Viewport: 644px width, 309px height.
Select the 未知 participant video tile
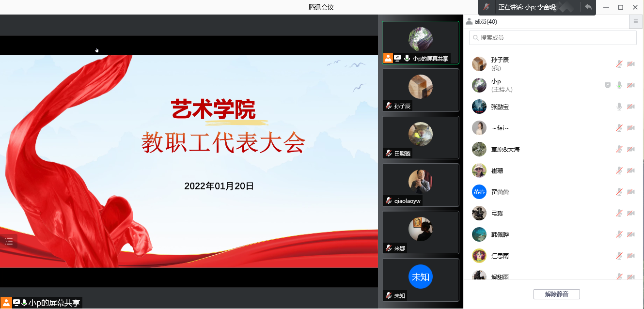click(x=420, y=280)
